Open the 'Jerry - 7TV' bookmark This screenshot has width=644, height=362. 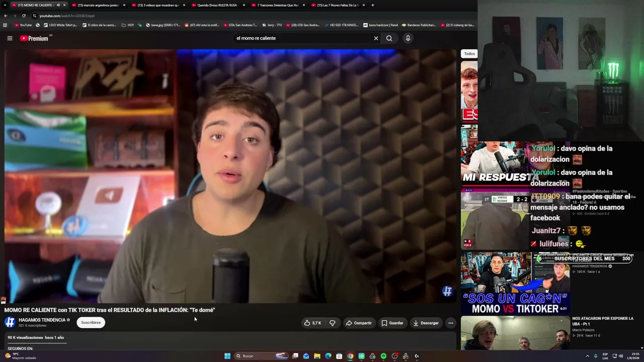272,25
